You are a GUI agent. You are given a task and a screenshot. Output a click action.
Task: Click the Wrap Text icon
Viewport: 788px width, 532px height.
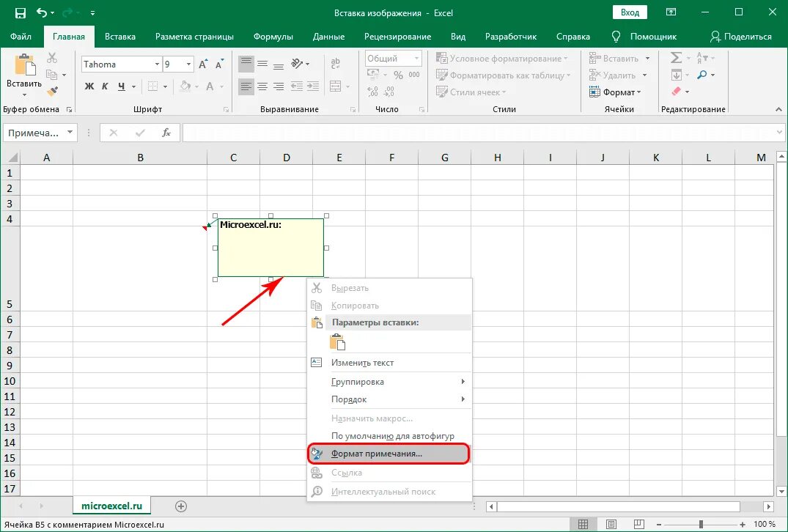335,64
